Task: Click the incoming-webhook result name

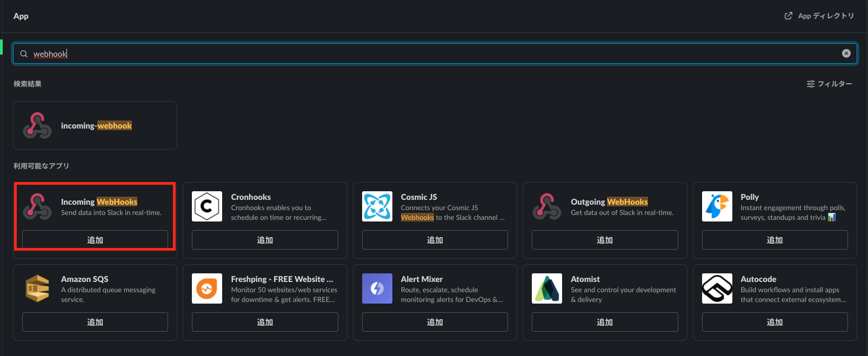Action: [96, 125]
